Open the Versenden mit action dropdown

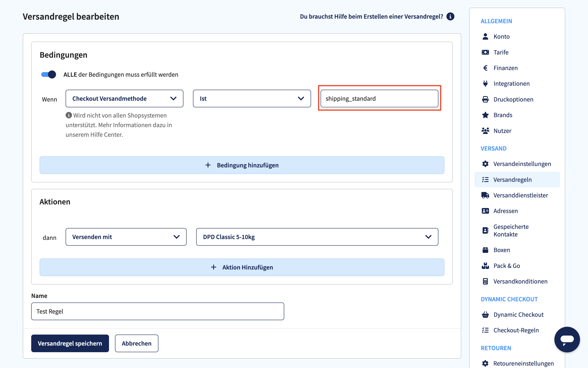point(126,237)
